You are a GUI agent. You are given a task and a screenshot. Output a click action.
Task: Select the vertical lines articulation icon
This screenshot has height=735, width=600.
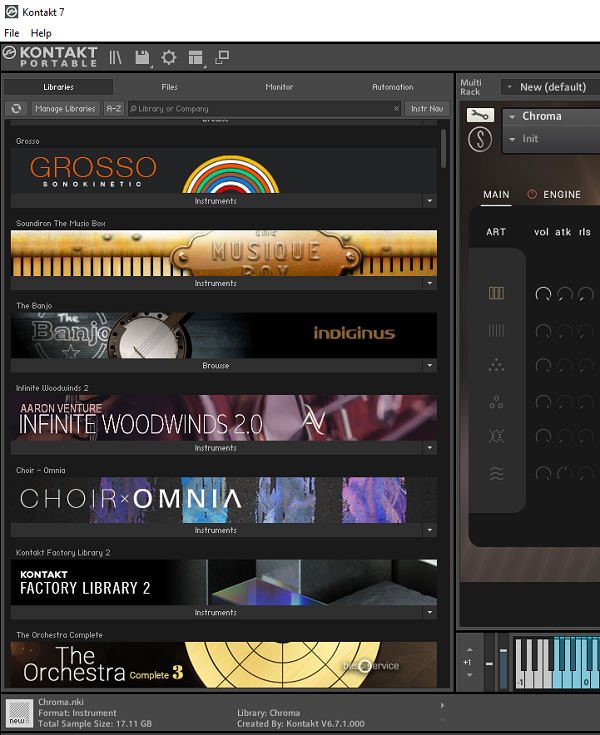(496, 330)
